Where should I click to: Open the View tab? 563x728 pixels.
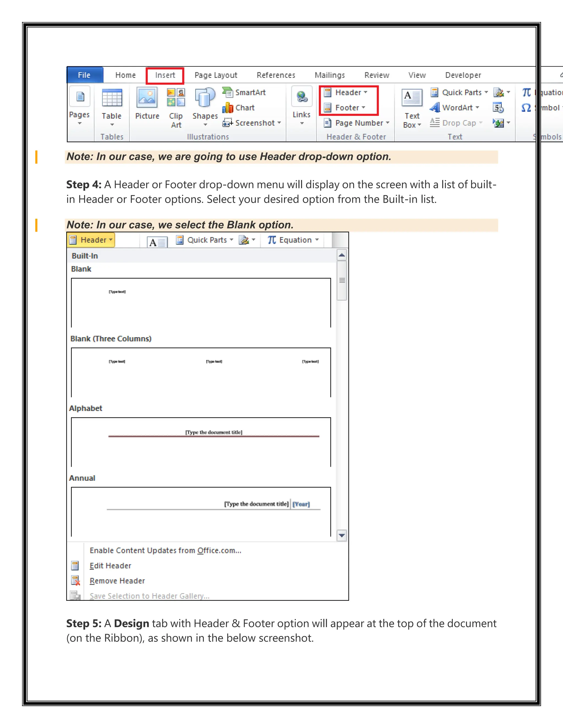[x=417, y=75]
